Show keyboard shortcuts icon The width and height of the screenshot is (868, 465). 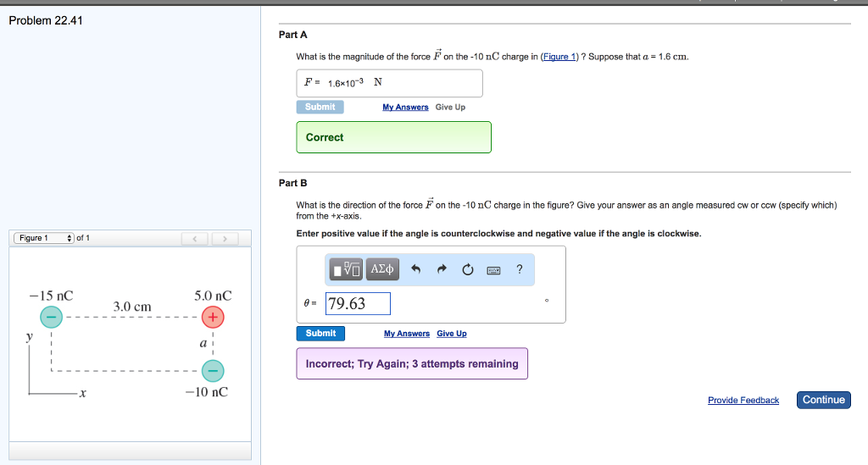click(493, 270)
